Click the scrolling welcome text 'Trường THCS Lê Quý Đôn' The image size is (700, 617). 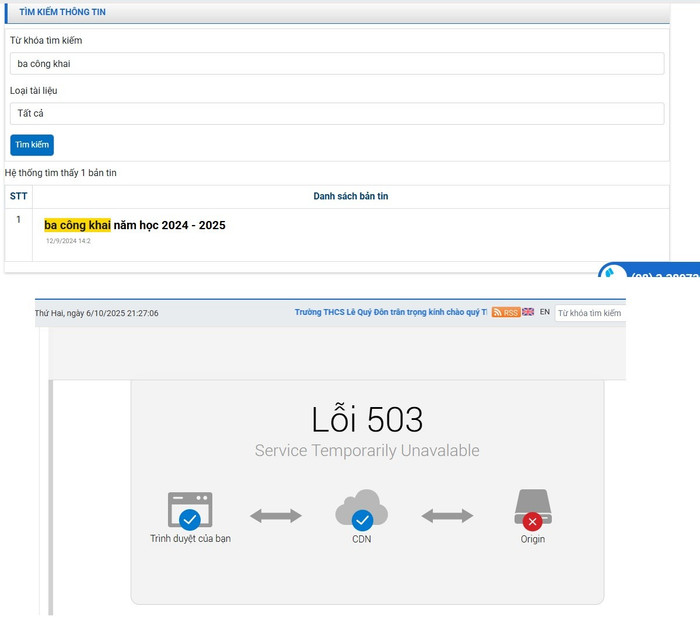[x=390, y=313]
